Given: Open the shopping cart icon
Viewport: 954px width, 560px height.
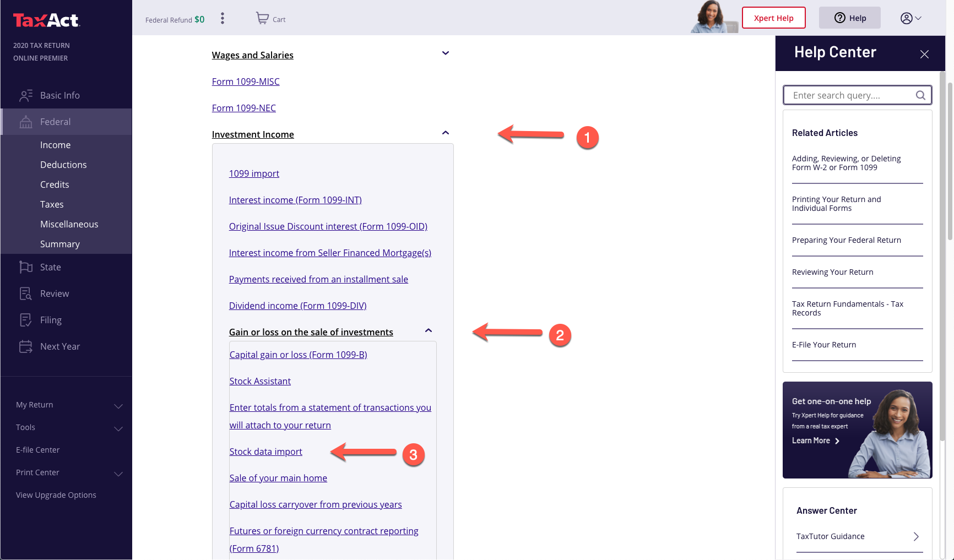Looking at the screenshot, I should (x=262, y=18).
